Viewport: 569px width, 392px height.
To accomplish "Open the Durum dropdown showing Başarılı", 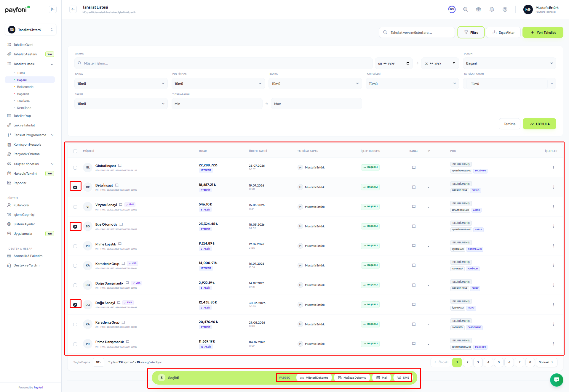I will coord(509,63).
